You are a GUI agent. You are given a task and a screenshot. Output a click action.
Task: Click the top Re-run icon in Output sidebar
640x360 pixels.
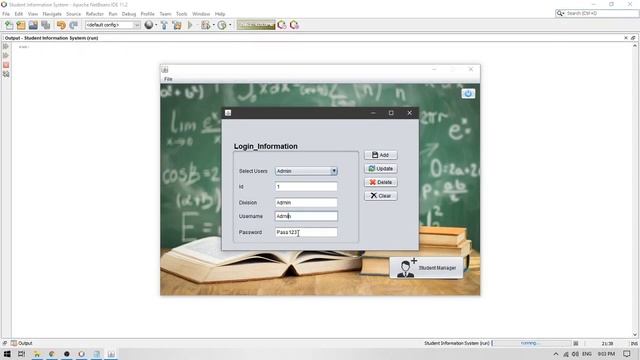tap(6, 47)
